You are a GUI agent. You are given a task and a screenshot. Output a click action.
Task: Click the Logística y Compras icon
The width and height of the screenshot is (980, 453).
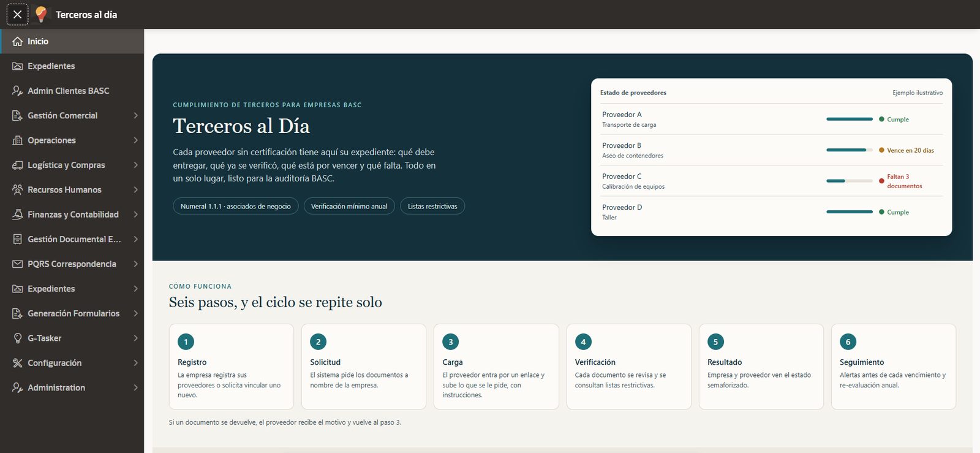coord(18,165)
